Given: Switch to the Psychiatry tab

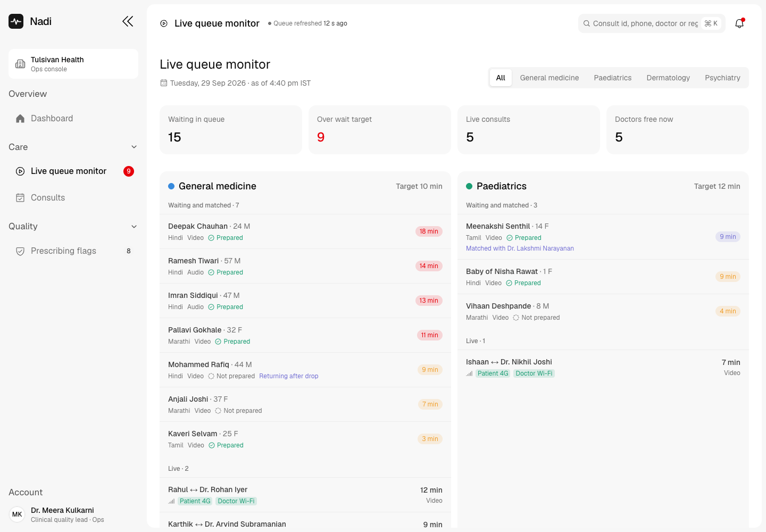Looking at the screenshot, I should [722, 78].
